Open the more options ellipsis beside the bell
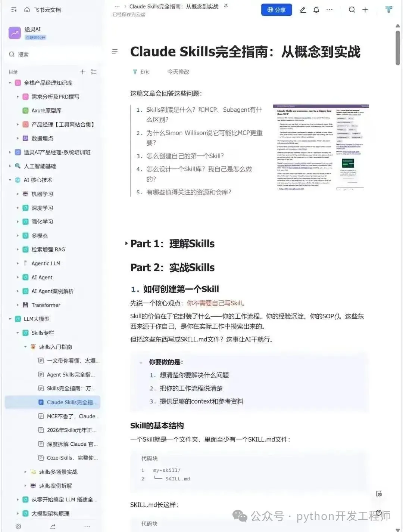The image size is (403, 532). tap(329, 10)
